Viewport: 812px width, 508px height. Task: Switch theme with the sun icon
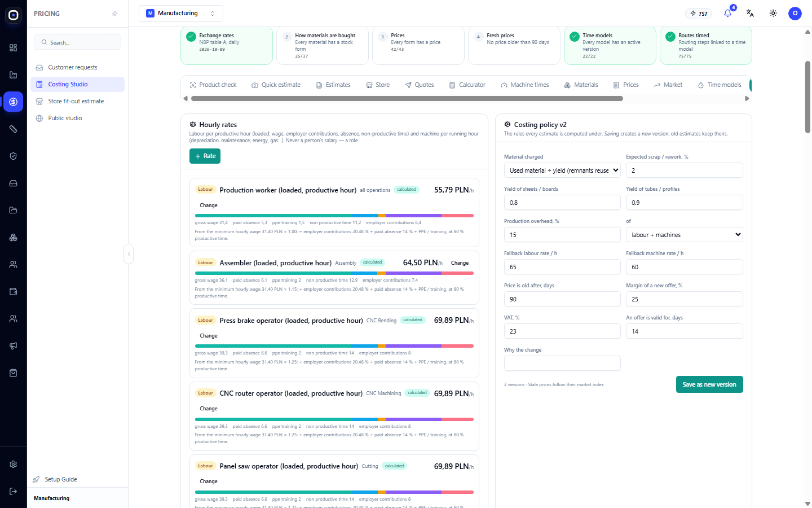pyautogui.click(x=773, y=13)
